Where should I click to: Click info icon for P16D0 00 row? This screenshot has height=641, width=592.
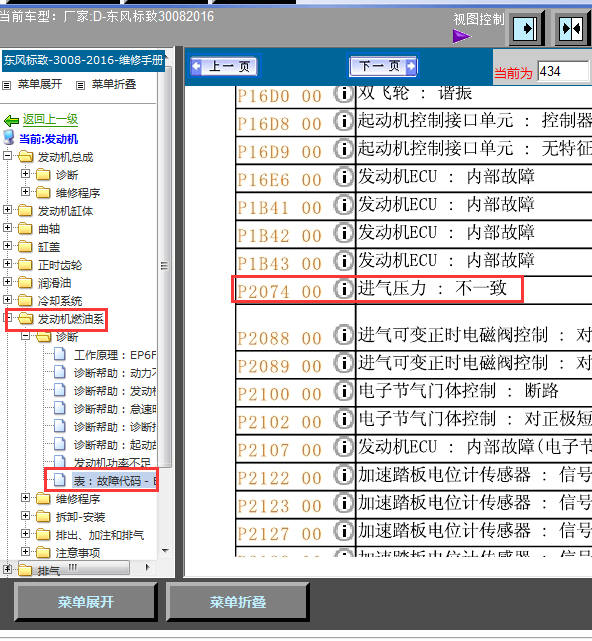point(344,94)
